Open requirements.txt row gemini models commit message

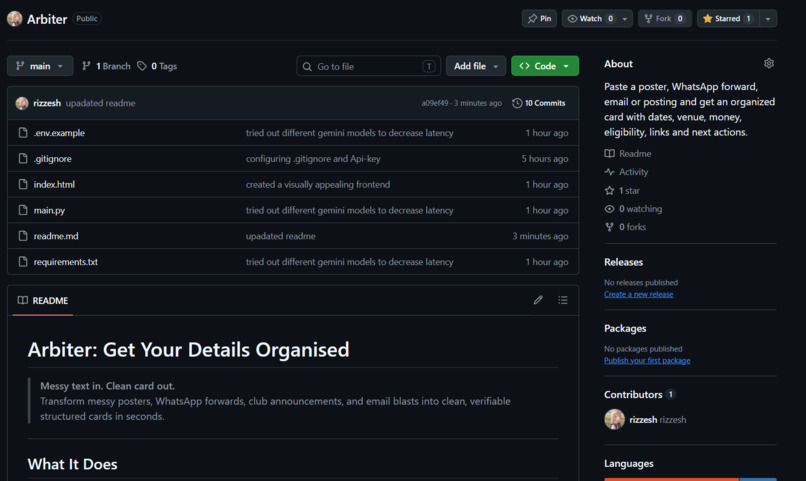350,262
